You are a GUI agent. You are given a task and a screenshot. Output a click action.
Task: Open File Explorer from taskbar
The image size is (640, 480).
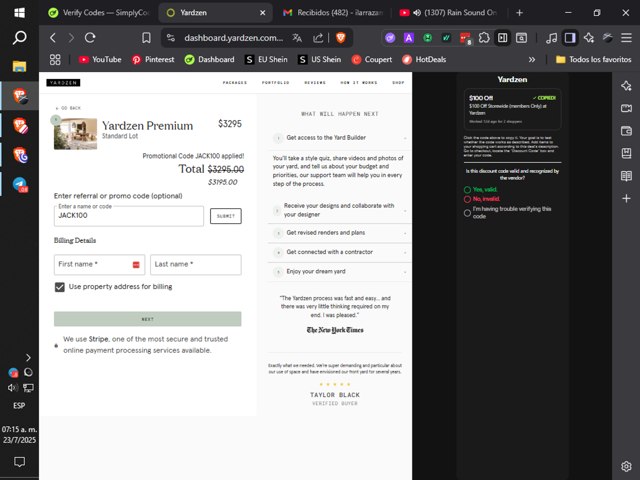click(x=19, y=66)
